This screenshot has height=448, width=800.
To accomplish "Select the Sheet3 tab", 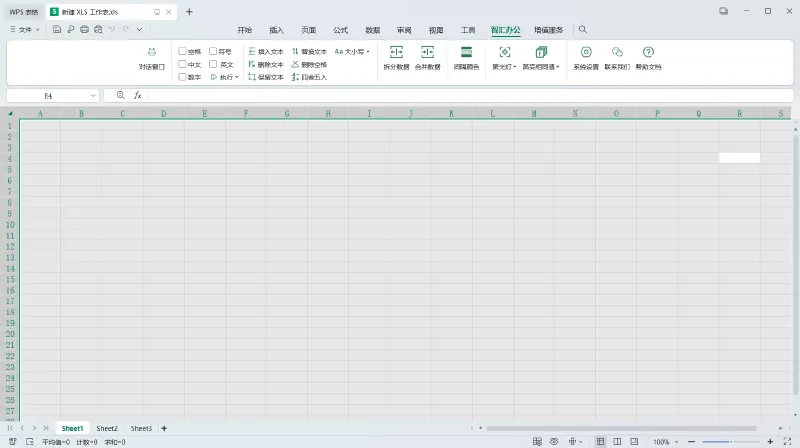I will point(141,428).
